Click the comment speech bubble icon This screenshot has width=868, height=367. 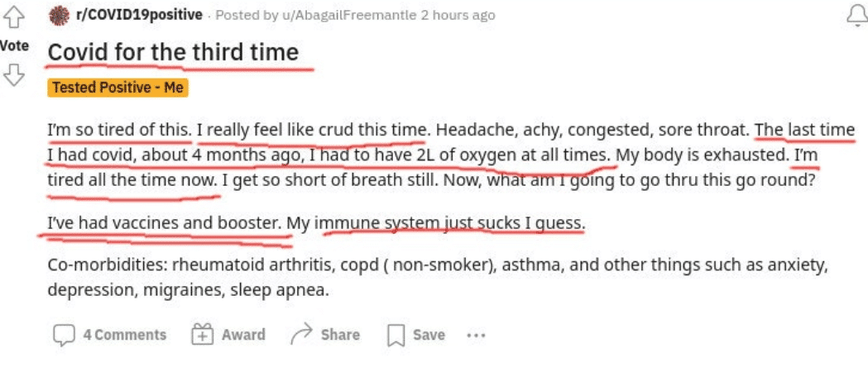[x=64, y=335]
